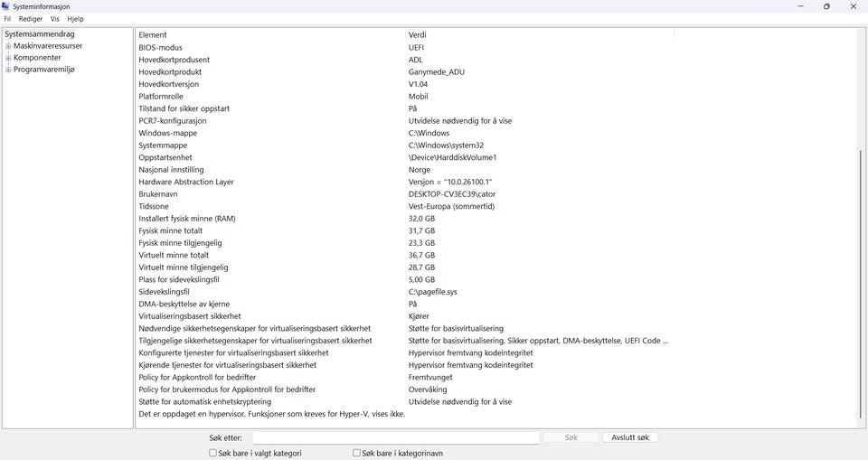Select the Programvaremiljø tree item

click(x=43, y=70)
